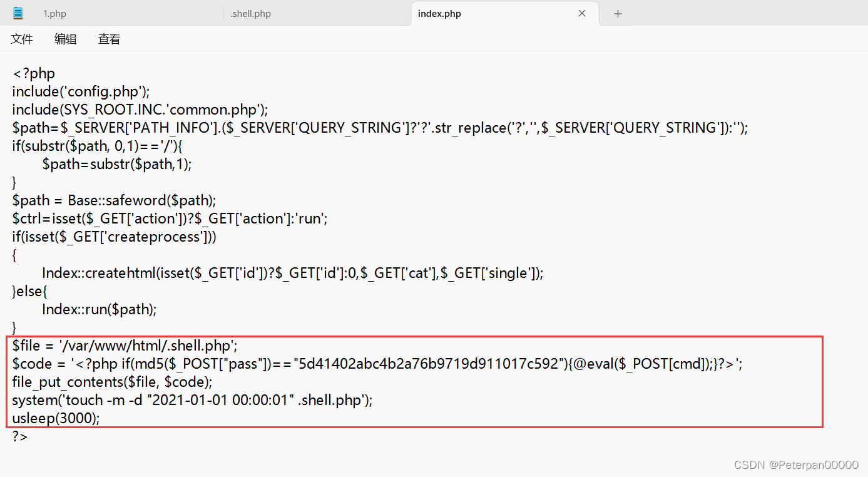The width and height of the screenshot is (868, 477).
Task: Click the $path=substr($path,1); line
Action: 117,164
